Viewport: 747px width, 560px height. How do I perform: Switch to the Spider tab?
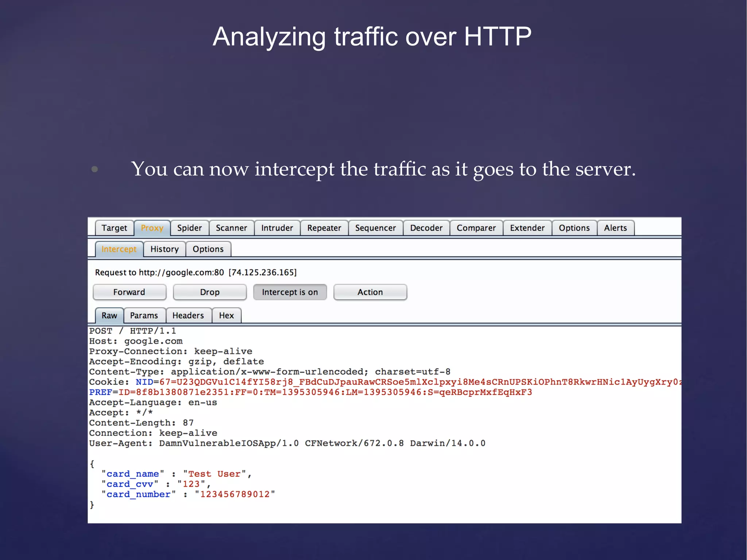tap(189, 228)
